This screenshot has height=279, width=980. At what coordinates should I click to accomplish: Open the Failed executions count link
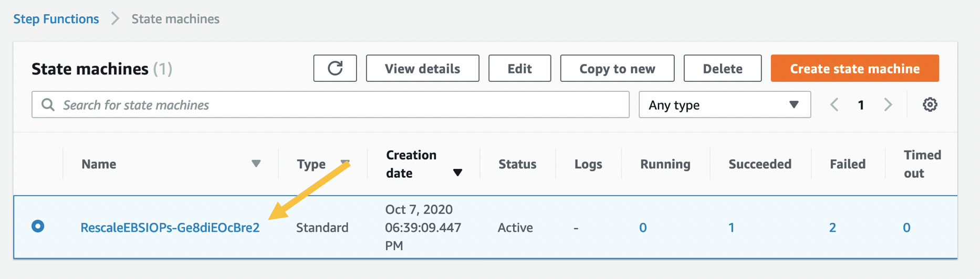click(x=832, y=228)
